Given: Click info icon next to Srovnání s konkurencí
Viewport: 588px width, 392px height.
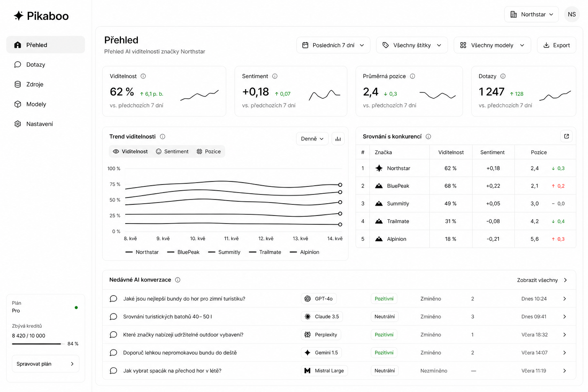Looking at the screenshot, I should (428, 137).
